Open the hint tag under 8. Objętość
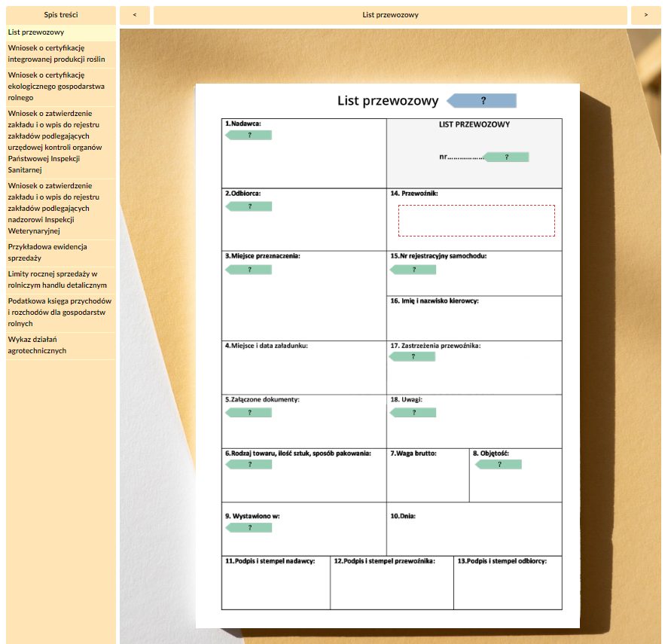The width and height of the screenshot is (668, 644). point(499,464)
